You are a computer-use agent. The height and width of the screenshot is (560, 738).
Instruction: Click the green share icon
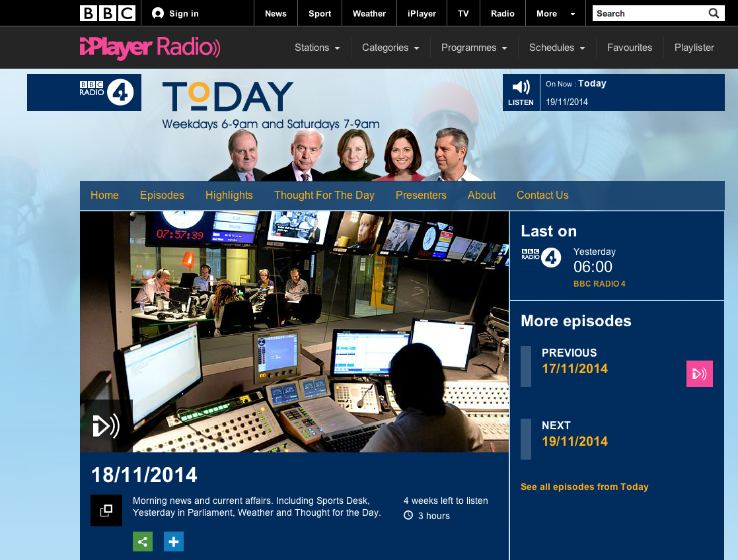[143, 541]
